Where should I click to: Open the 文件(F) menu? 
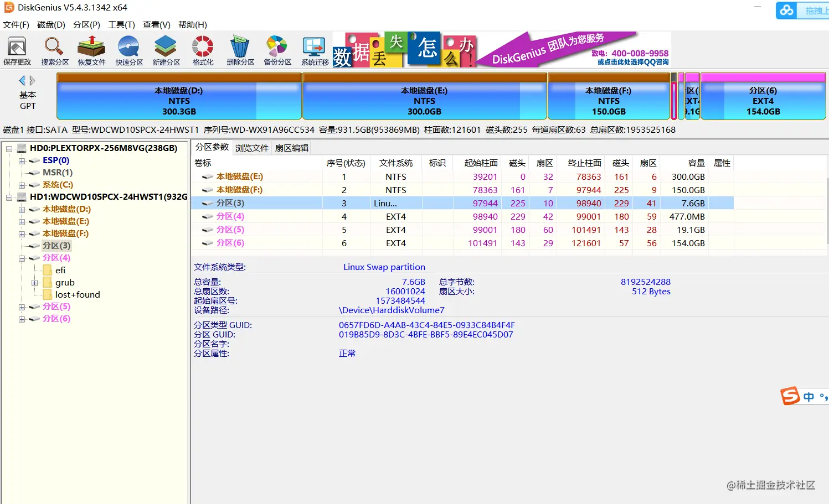(16, 25)
